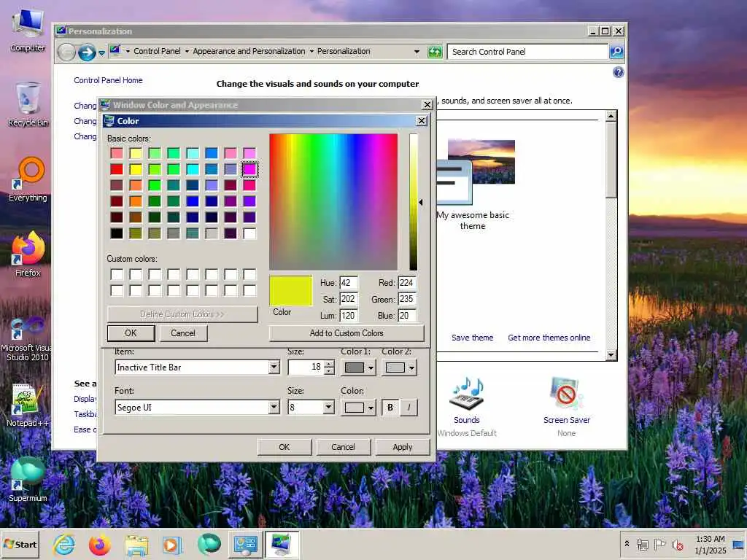Click the Control Panel breadcrumb

[x=157, y=51]
